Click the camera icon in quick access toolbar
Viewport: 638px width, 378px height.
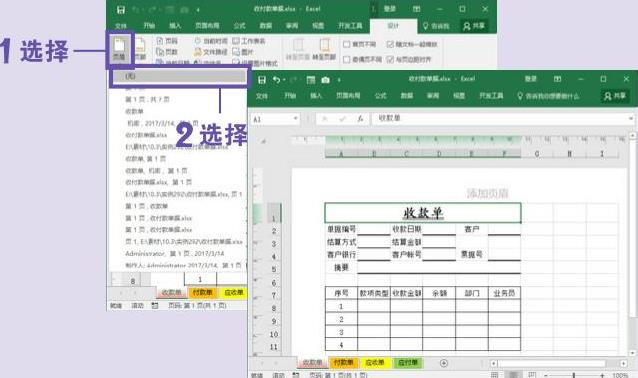click(x=325, y=80)
